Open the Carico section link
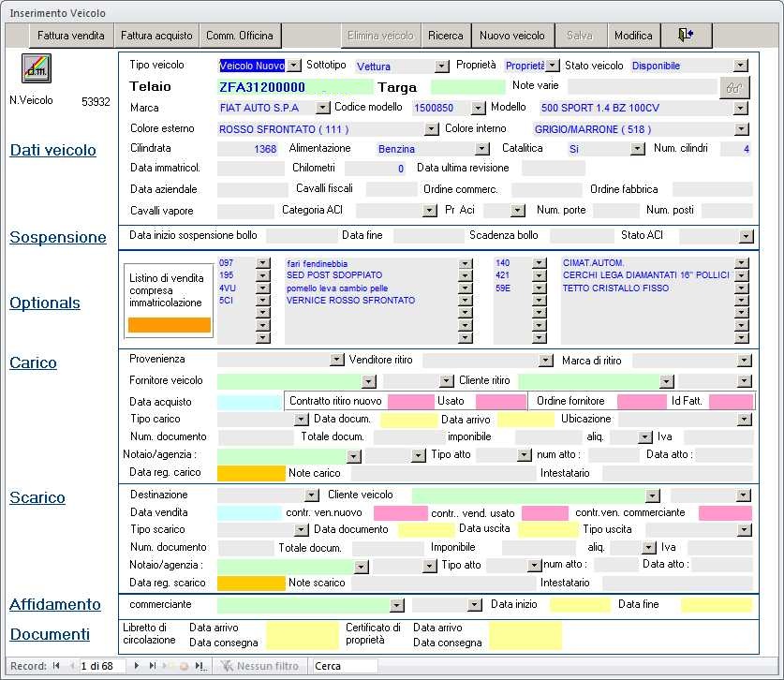 pyautogui.click(x=33, y=362)
